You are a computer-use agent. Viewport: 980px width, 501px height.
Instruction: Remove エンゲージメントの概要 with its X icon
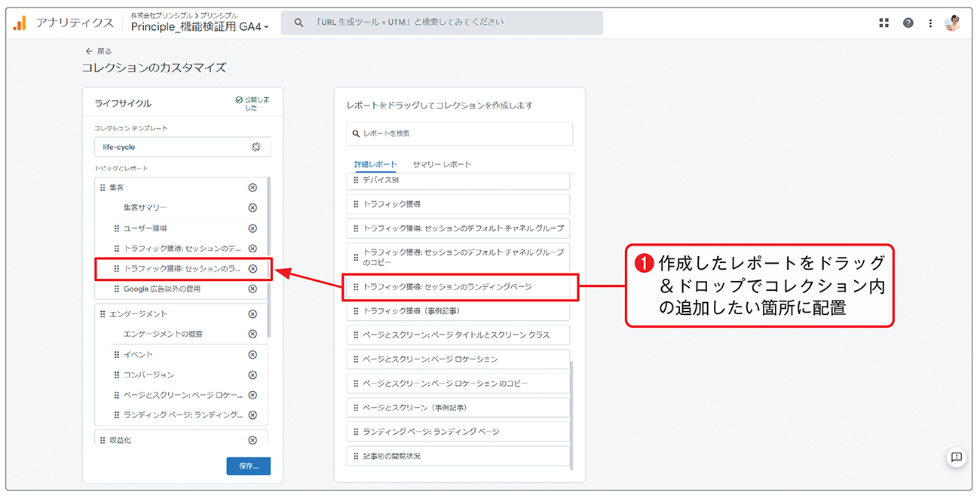click(x=253, y=335)
